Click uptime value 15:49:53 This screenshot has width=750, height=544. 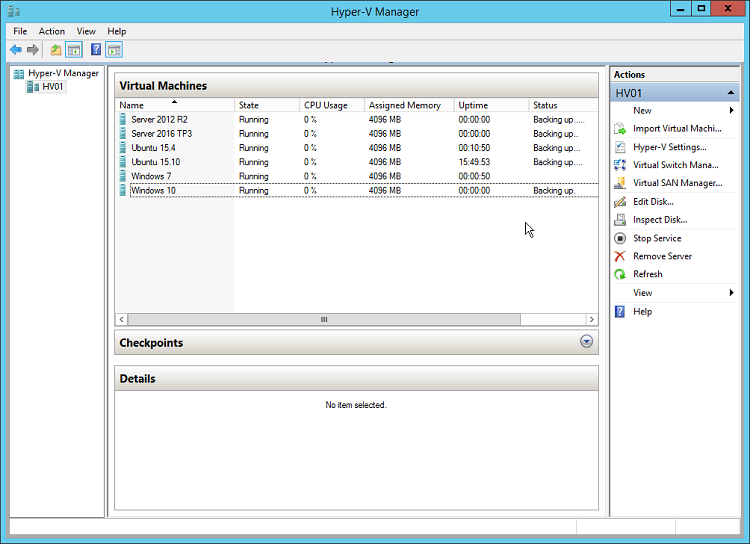click(x=474, y=162)
